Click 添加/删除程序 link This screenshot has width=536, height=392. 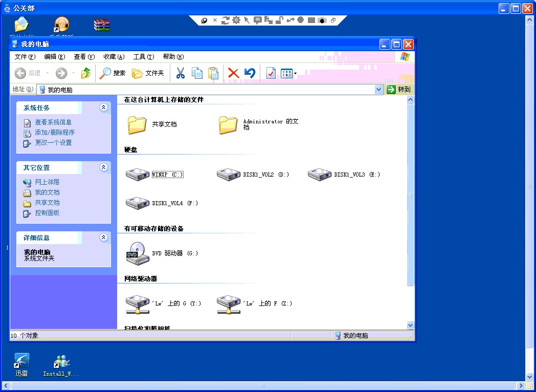55,133
